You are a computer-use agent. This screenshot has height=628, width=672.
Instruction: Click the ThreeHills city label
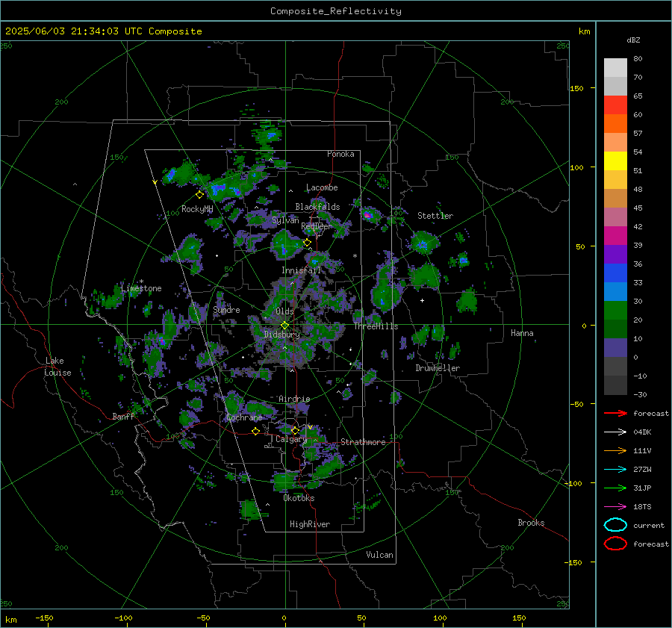(x=376, y=326)
